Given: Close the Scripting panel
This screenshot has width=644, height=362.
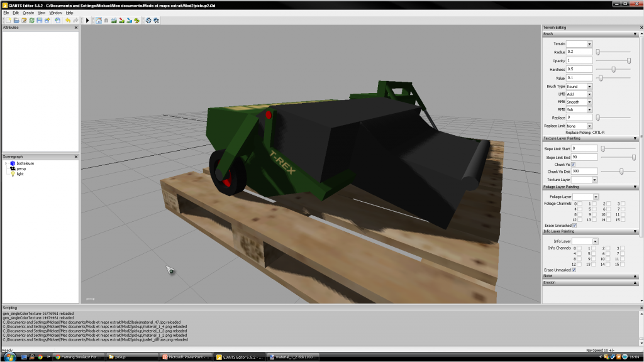Looking at the screenshot, I should click(641, 308).
